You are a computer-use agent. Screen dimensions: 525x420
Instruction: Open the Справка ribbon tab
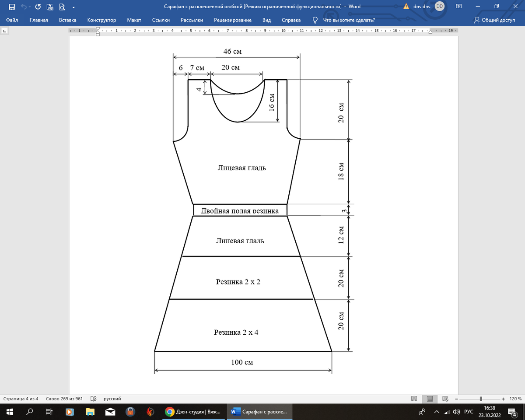coord(291,20)
